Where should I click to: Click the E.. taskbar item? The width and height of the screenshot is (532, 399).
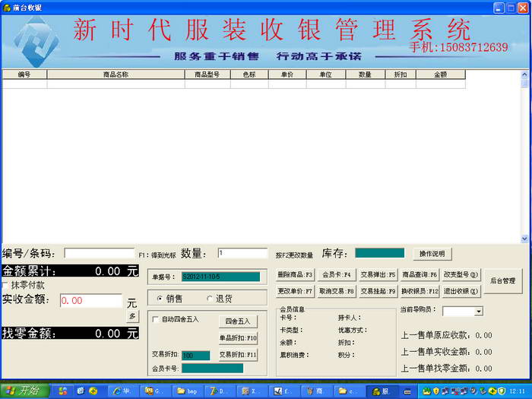(285, 391)
